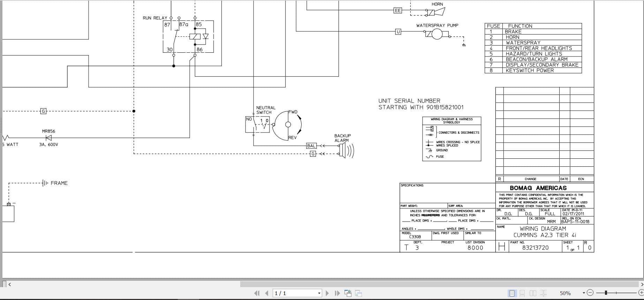Click the UNIT SERIAL NUMBER text

point(409,101)
